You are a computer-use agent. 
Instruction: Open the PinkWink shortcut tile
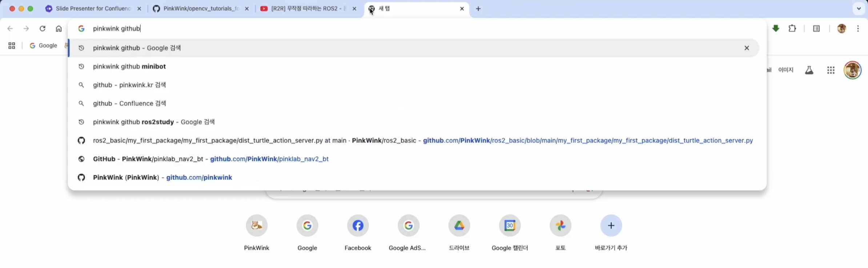click(x=257, y=232)
